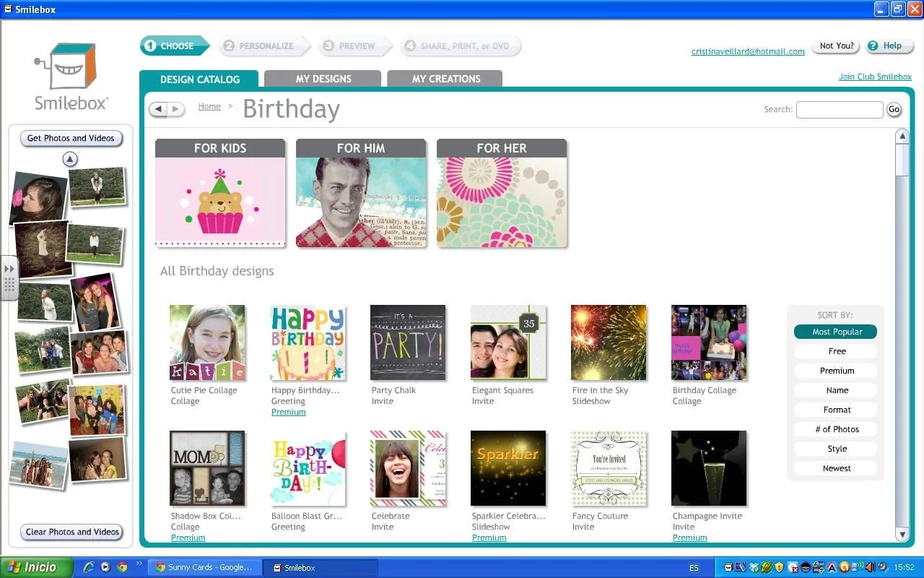The width and height of the screenshot is (924, 578).
Task: Open the For Him birthday category
Action: (361, 194)
